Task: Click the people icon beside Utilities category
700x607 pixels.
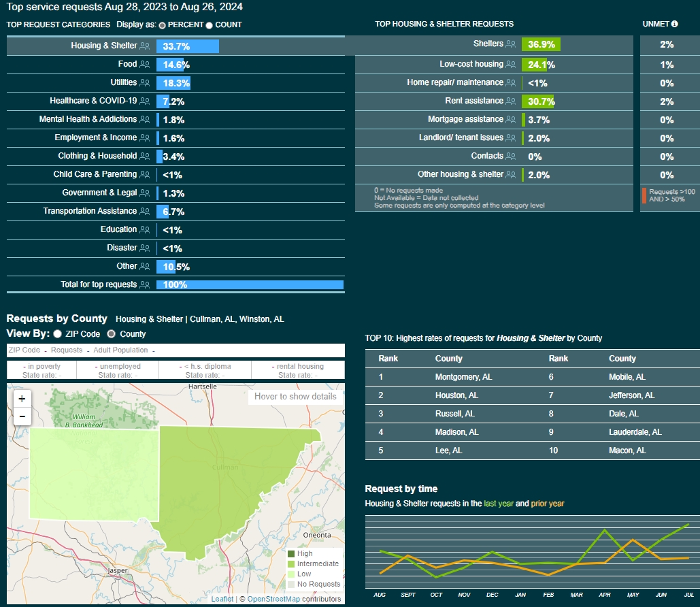Action: (144, 83)
